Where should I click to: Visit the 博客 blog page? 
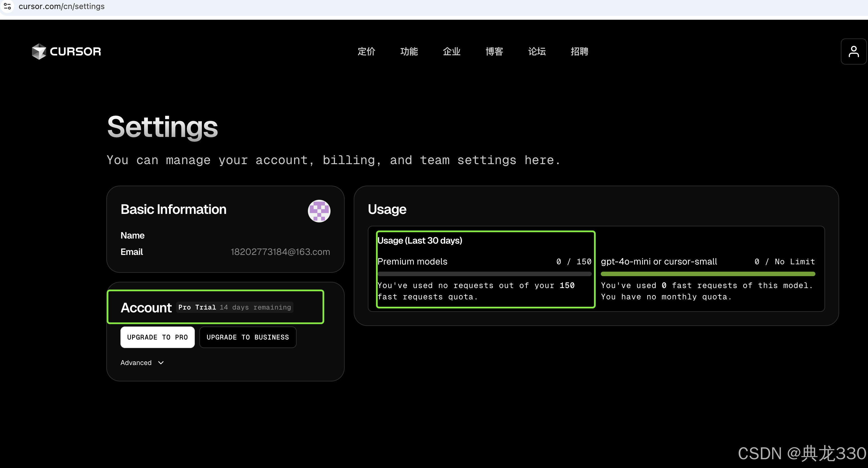tap(494, 51)
